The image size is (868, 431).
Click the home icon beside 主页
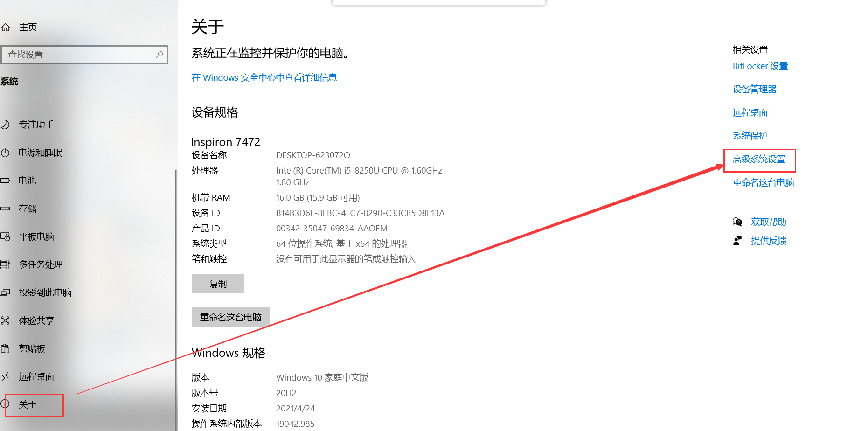[x=6, y=28]
